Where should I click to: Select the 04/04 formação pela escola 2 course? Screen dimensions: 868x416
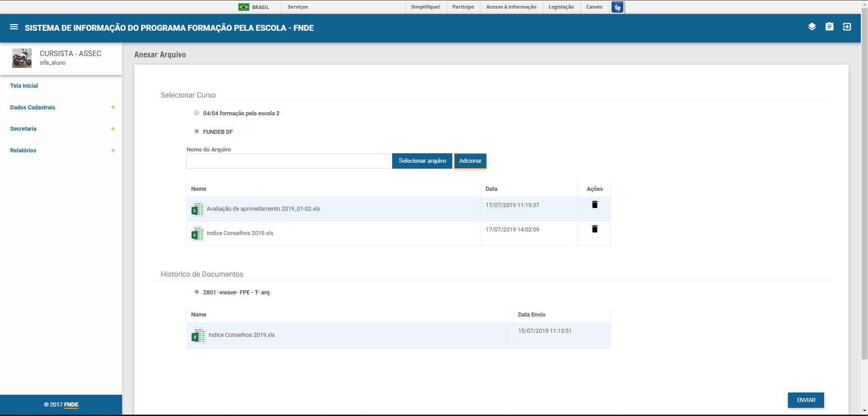tap(197, 113)
